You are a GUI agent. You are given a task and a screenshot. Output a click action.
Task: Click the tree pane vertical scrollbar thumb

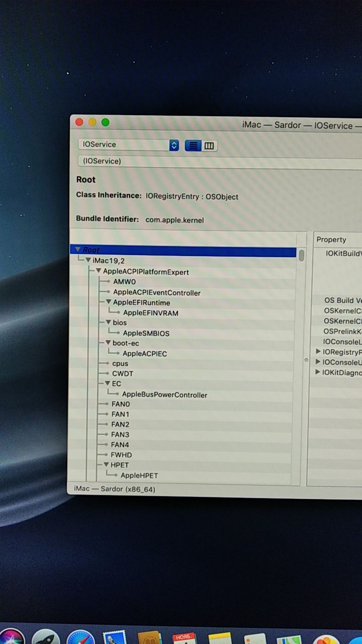point(301,255)
